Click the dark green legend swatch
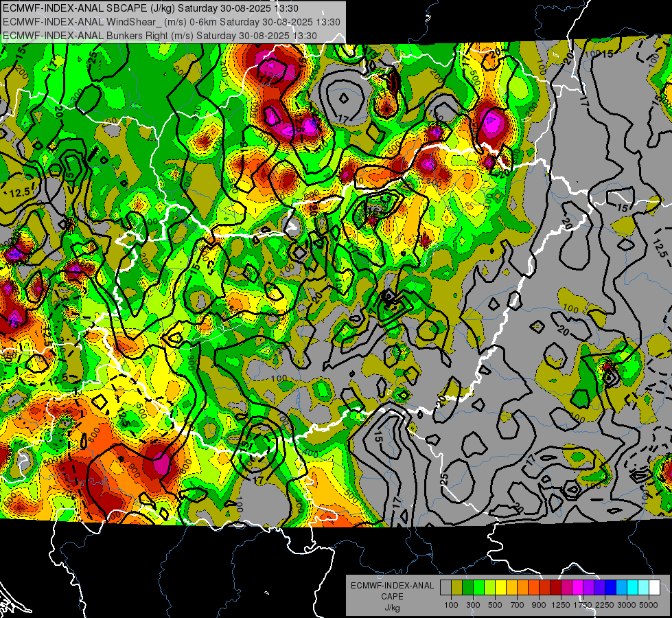Viewport: 672px width, 618px height. pyautogui.click(x=468, y=587)
